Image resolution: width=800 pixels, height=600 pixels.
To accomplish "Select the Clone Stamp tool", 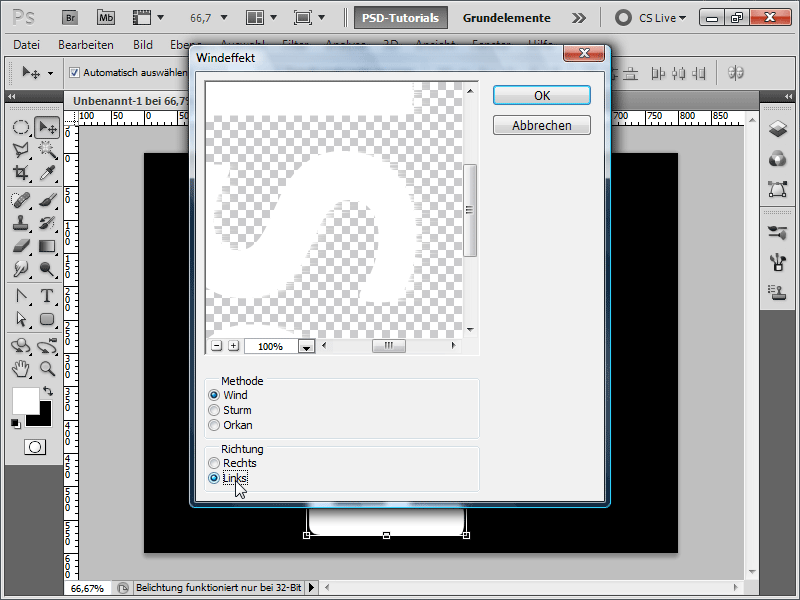I will pos(21,223).
